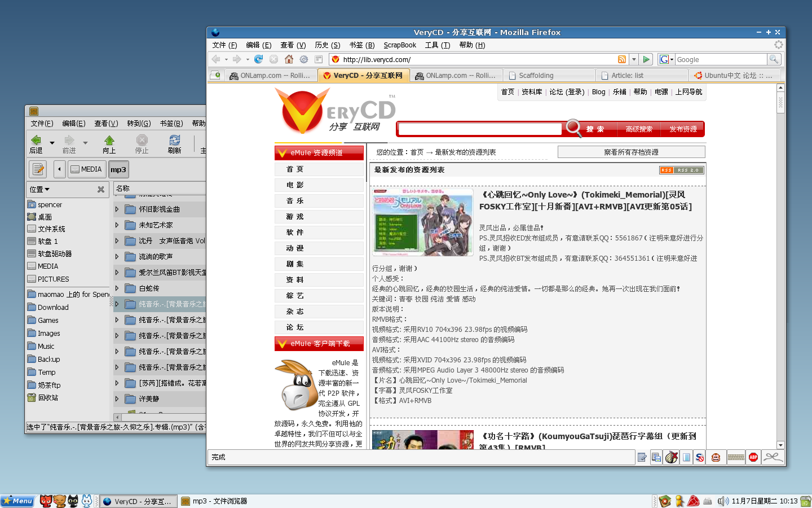Click the Firefox back arrow
812x508 pixels.
click(x=216, y=59)
